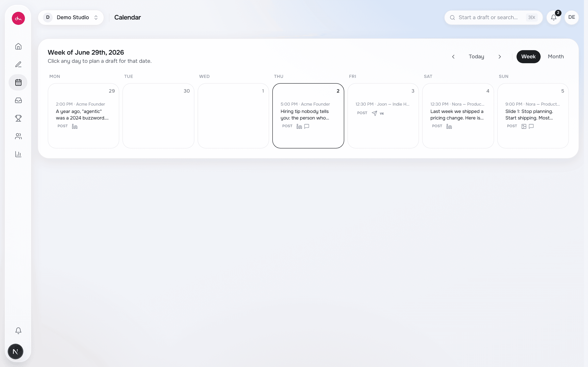588x367 pixels.
Task: Open the analytics bar chart icon
Action: [18, 154]
